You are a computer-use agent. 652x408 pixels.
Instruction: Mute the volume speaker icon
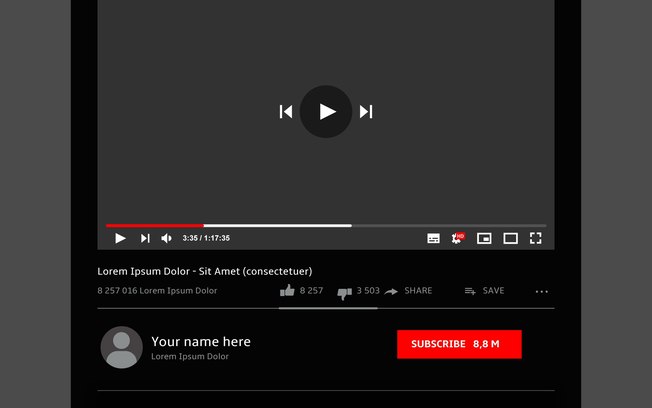(x=166, y=238)
